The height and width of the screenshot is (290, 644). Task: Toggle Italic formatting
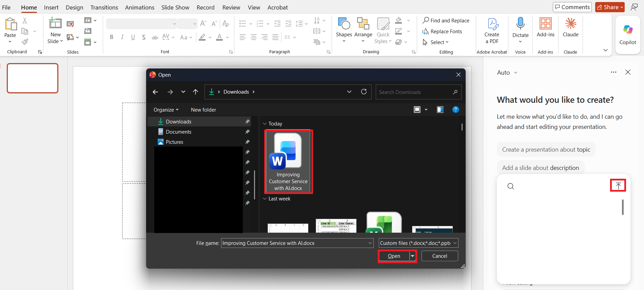pyautogui.click(x=122, y=37)
